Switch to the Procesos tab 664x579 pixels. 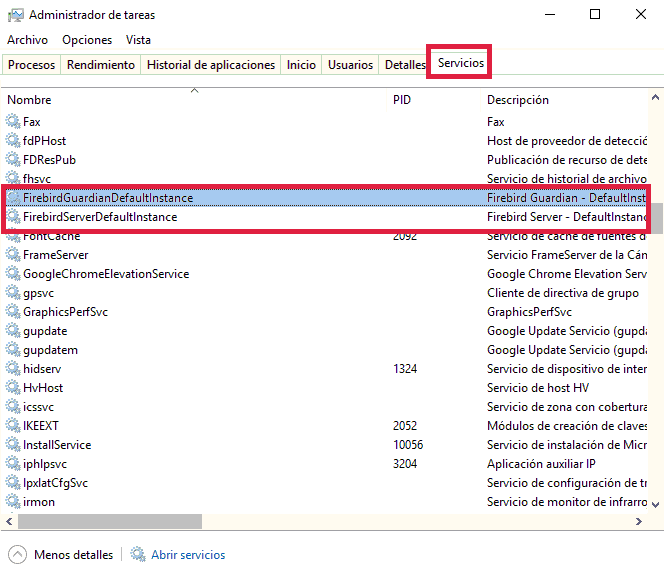tap(31, 65)
